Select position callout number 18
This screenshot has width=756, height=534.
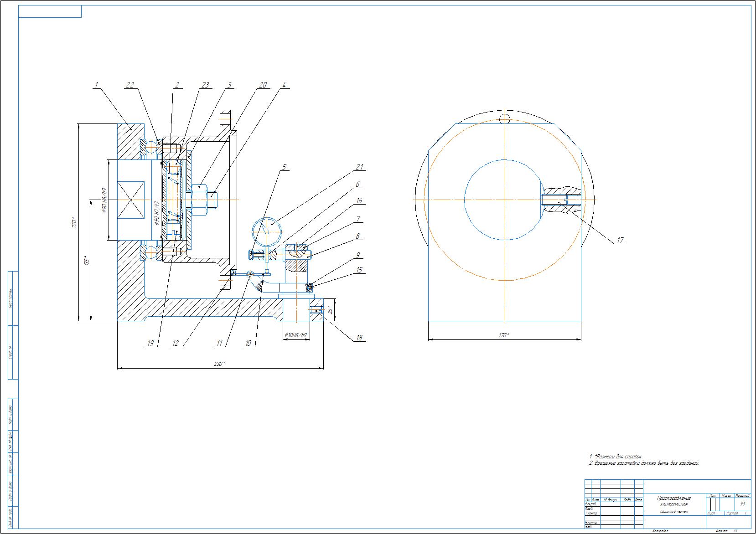click(359, 338)
